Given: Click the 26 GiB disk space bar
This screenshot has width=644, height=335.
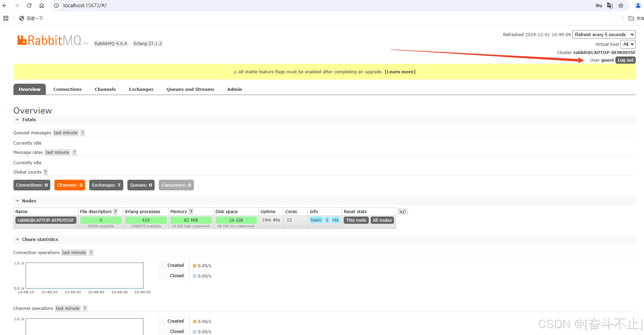Looking at the screenshot, I should pos(236,220).
